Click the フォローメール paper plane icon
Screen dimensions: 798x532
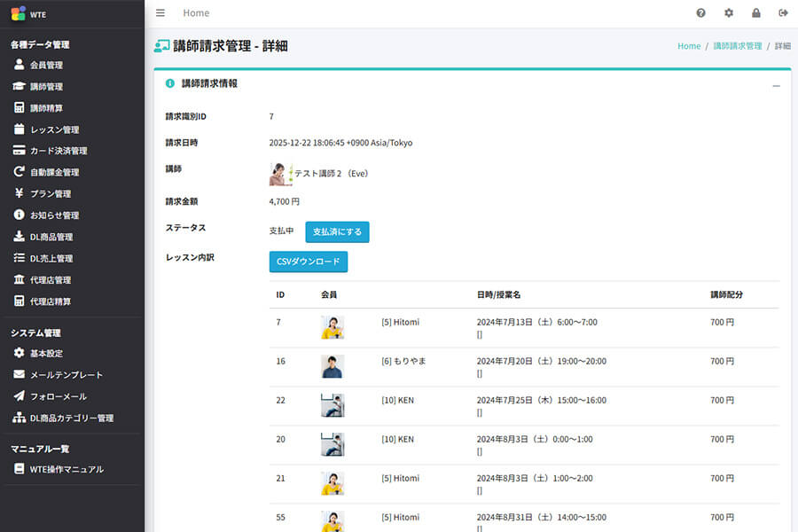(19, 396)
